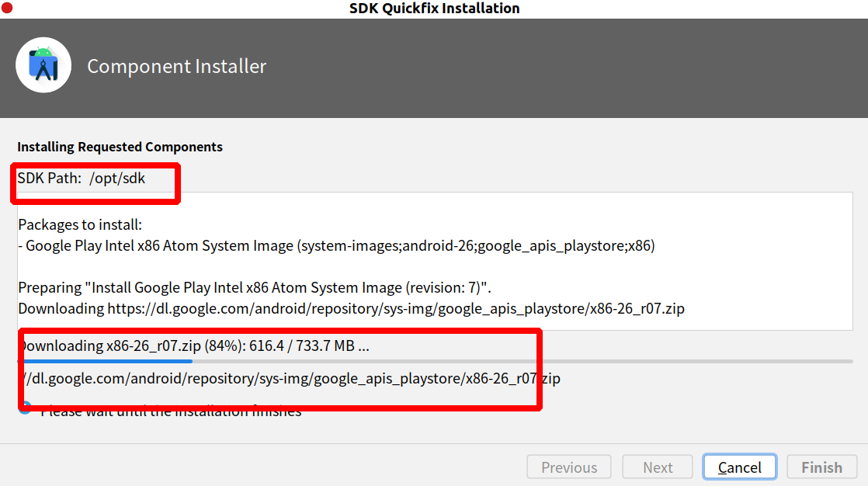This screenshot has height=486, width=868.
Task: Click the Downloading https://dl.google.com log line
Action: coord(351,308)
